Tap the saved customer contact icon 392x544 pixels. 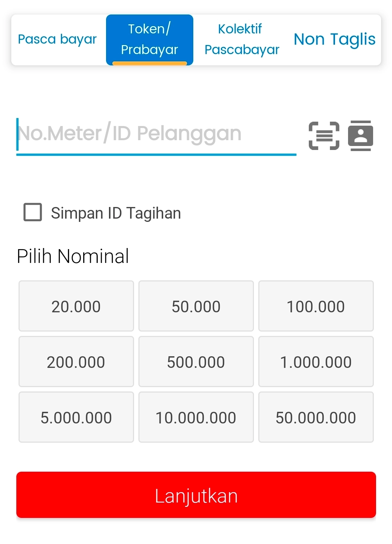coord(360,135)
